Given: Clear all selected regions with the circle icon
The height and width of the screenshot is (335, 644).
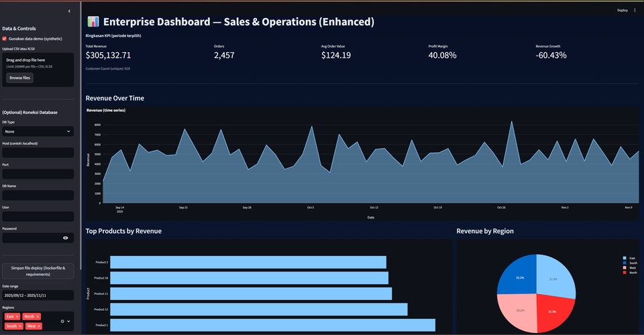Looking at the screenshot, I should pyautogui.click(x=62, y=321).
